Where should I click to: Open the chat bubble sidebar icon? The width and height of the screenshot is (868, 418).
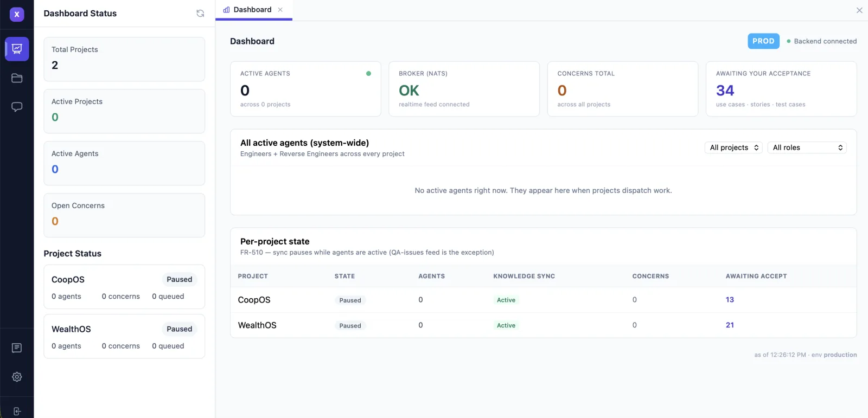point(17,107)
